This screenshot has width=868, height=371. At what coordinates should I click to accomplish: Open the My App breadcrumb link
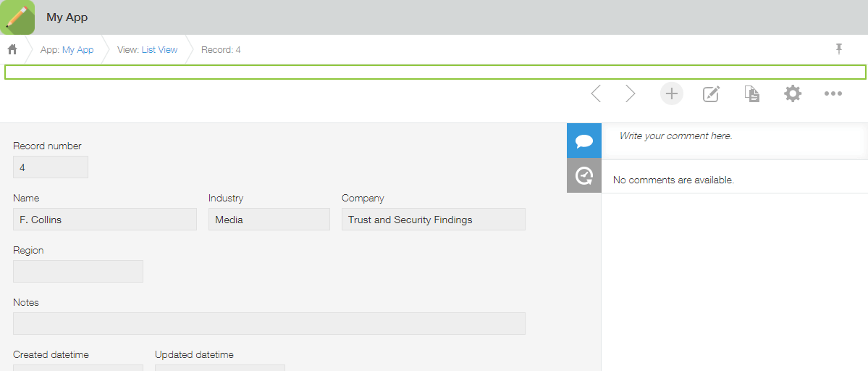pos(77,50)
